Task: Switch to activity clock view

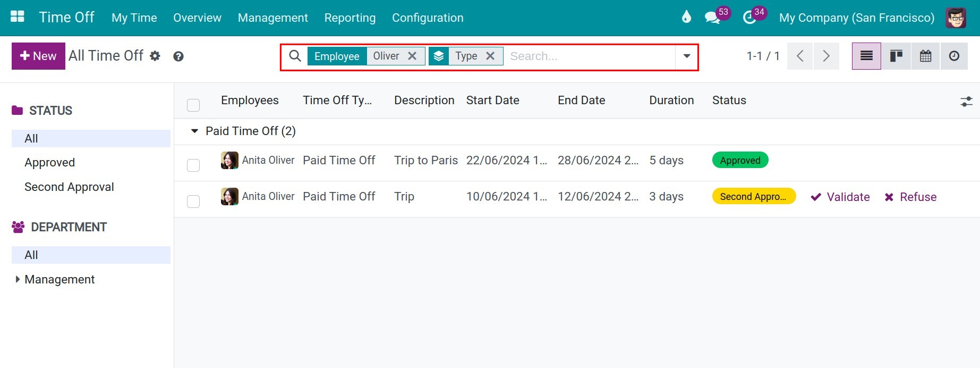Action: pyautogui.click(x=955, y=56)
